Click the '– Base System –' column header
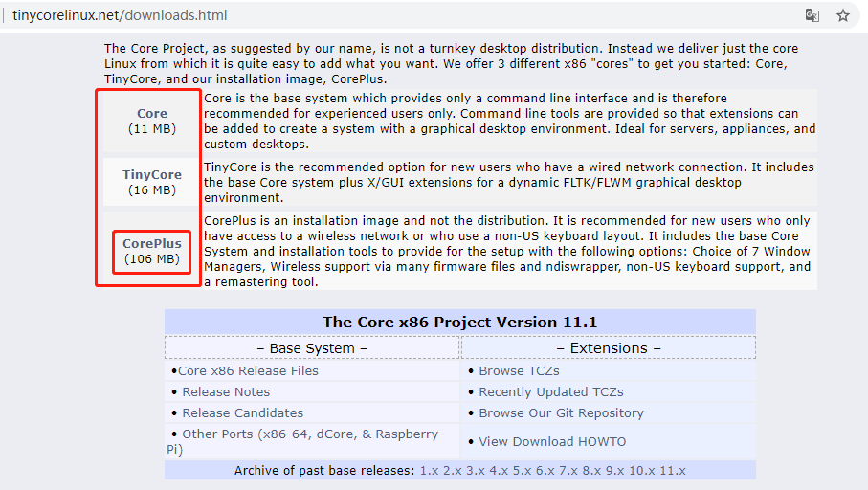This screenshot has height=490, width=868. coord(312,348)
